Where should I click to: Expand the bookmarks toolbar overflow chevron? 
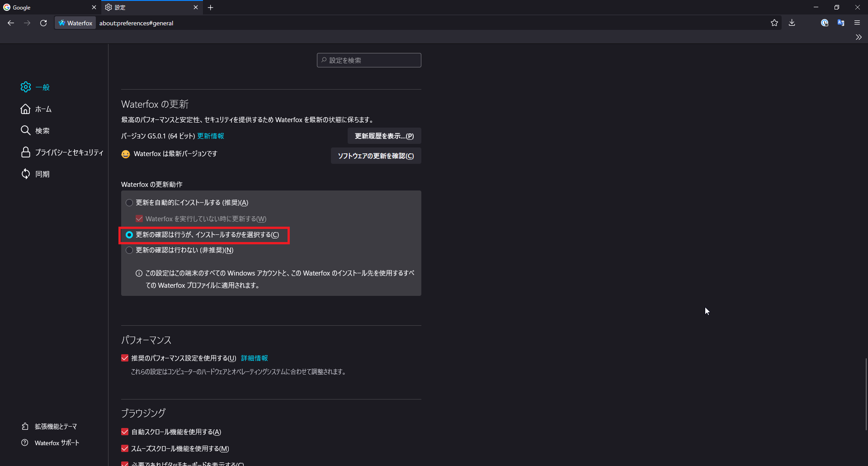tap(859, 37)
